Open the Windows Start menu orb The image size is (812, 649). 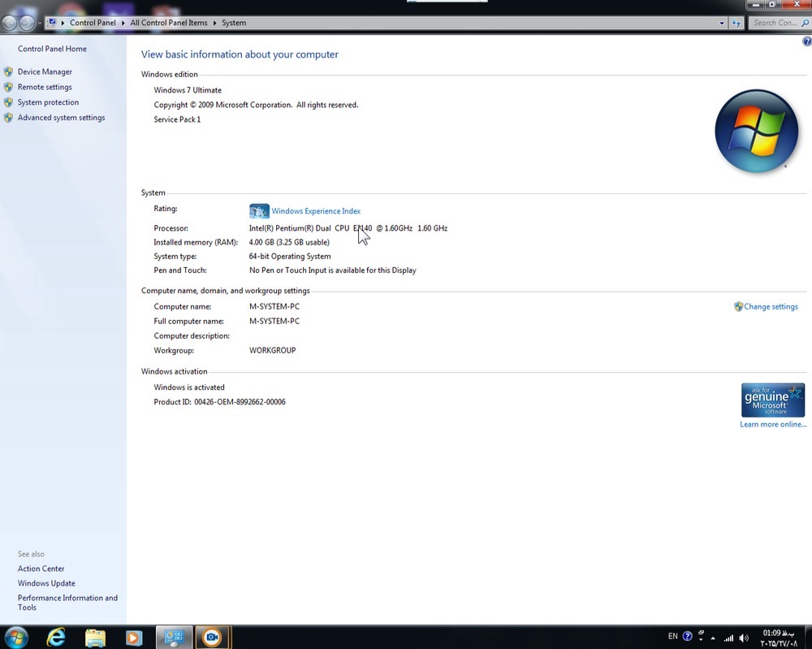point(16,637)
